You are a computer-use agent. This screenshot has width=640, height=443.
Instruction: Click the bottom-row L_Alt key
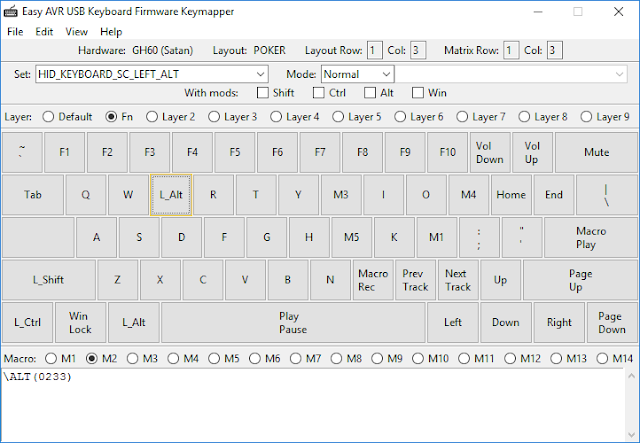pos(134,322)
